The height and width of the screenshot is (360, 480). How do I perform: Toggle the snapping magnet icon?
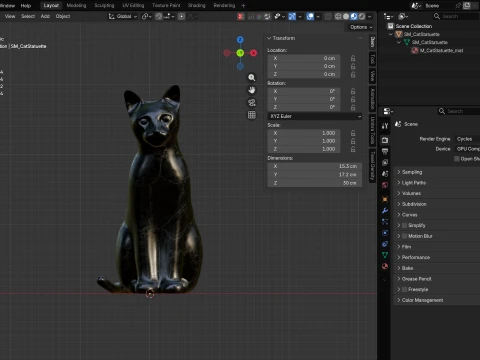click(159, 16)
